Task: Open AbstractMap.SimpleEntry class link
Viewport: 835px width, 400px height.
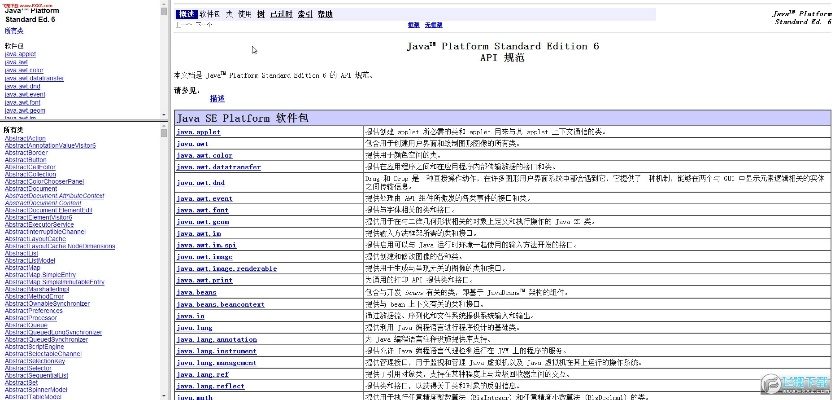Action: [40, 275]
